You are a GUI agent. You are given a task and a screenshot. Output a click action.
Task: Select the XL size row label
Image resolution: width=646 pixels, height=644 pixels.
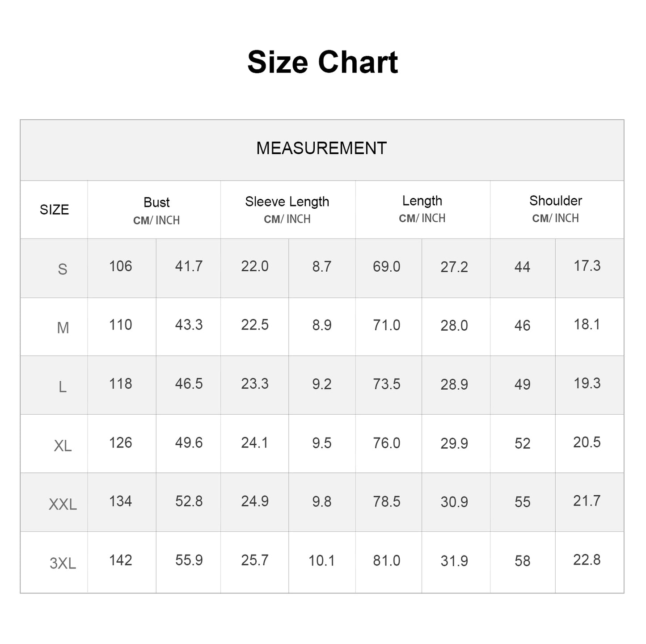point(63,446)
